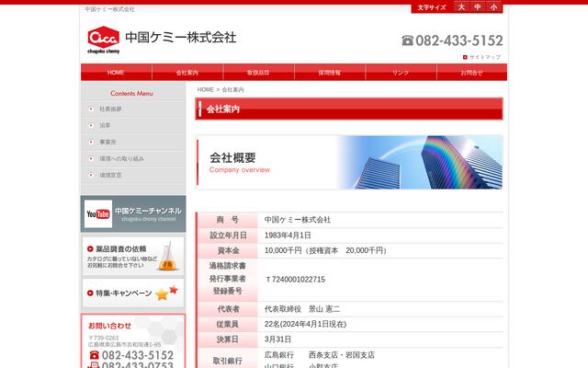Click the HOME breadcrumb link

206,89
